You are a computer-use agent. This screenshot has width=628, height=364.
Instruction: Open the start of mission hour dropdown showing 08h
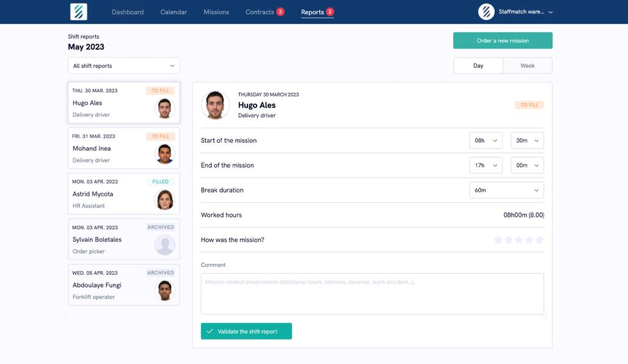[486, 140]
